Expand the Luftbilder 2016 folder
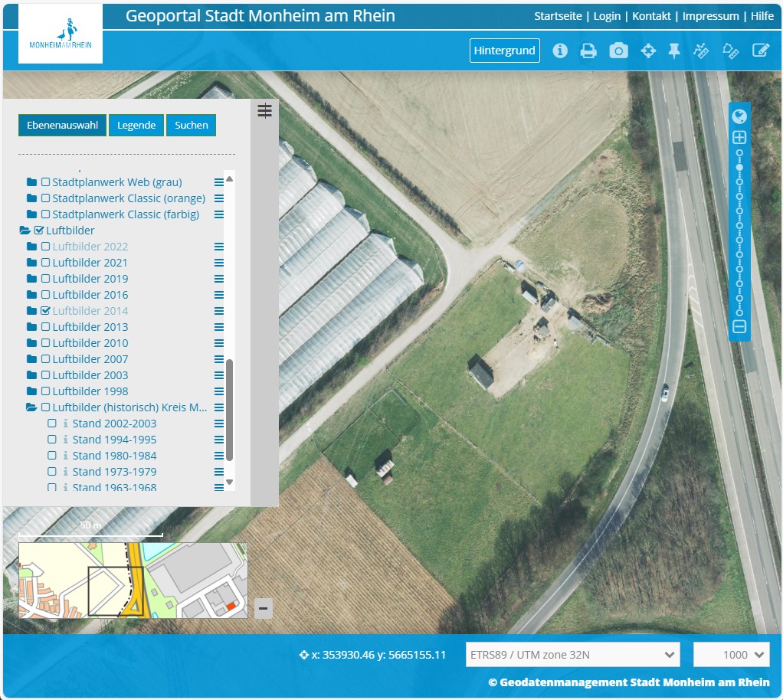The width and height of the screenshot is (783, 700). (x=31, y=295)
